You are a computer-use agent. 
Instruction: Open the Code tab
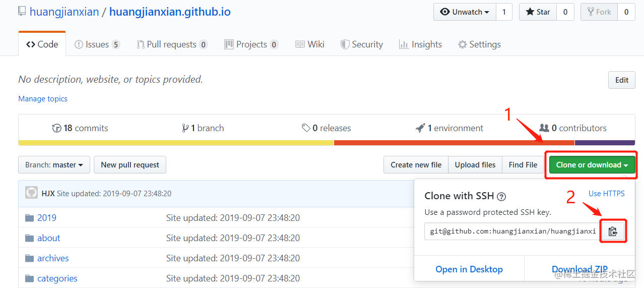[42, 44]
